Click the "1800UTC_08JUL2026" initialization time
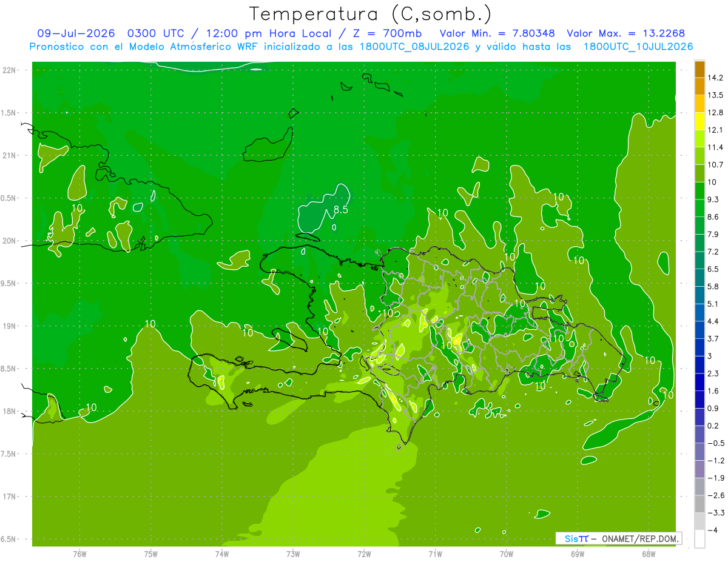This screenshot has height=562, width=728. click(x=411, y=46)
